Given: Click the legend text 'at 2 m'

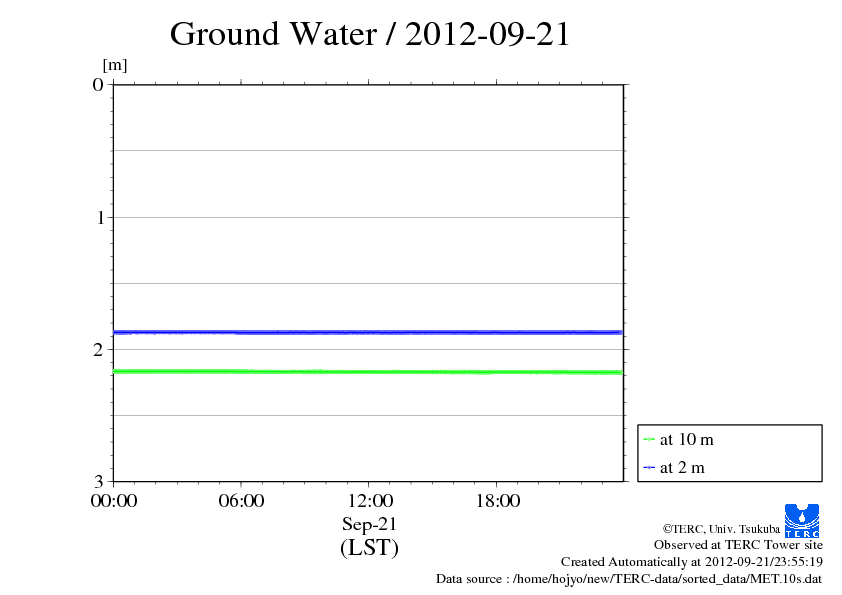Looking at the screenshot, I should 682,468.
